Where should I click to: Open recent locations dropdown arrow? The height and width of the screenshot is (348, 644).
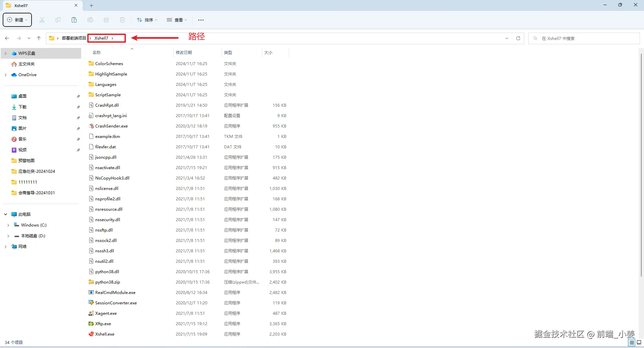(29, 38)
